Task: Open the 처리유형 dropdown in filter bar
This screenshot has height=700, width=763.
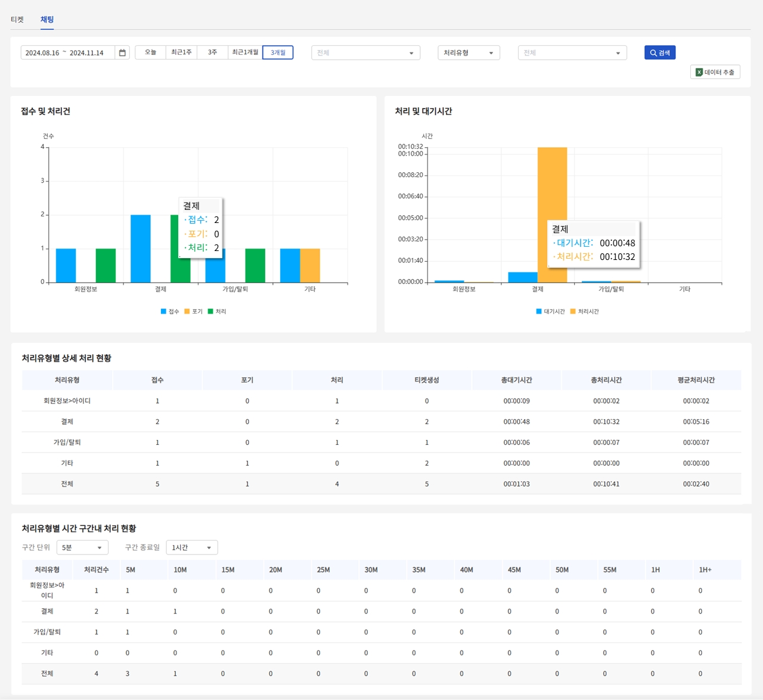Action: click(469, 53)
